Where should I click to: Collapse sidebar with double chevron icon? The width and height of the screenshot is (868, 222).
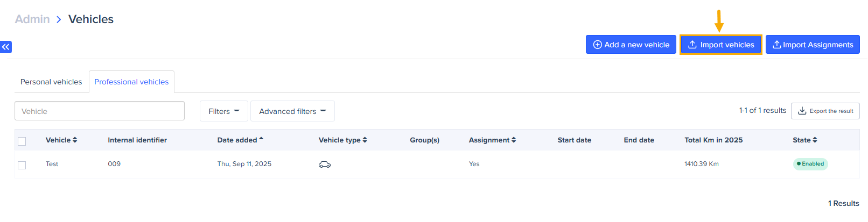coord(6,47)
